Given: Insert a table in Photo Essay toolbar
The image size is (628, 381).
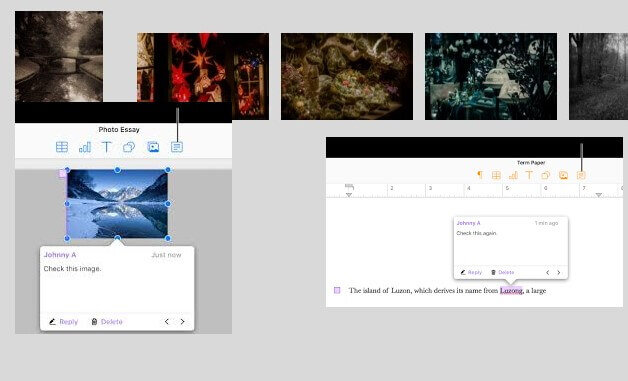Looking at the screenshot, I should click(62, 147).
